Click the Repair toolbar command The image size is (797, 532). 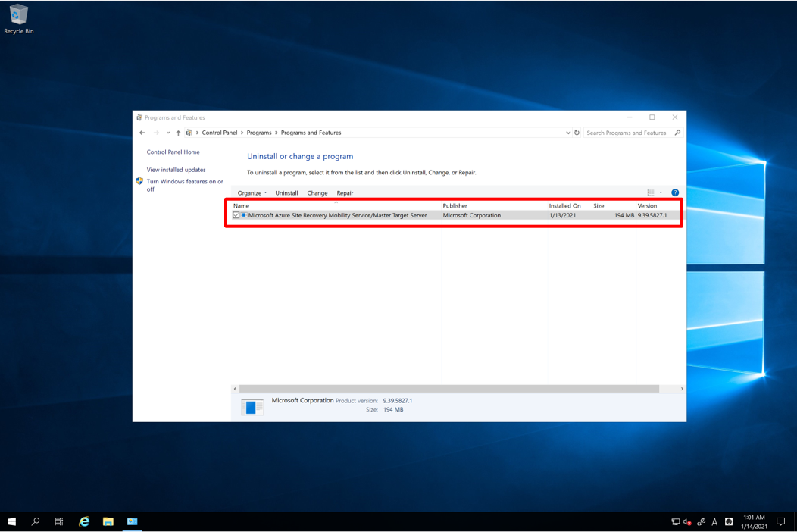pos(345,193)
